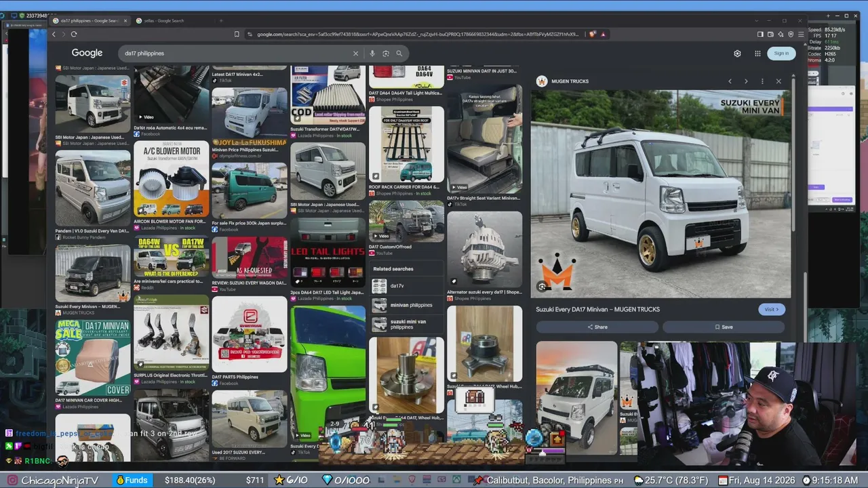Submit search with magnifier icon

click(x=399, y=54)
